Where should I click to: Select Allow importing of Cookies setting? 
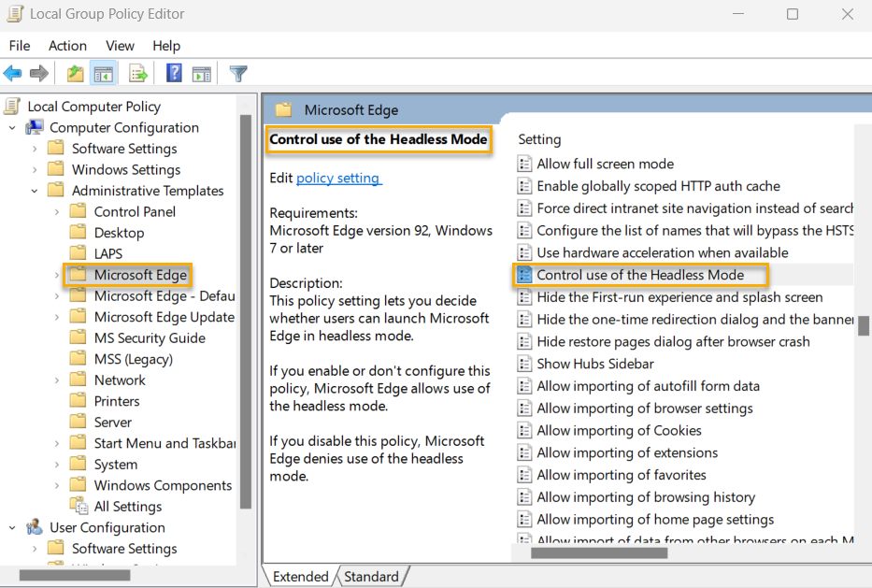[x=619, y=430]
